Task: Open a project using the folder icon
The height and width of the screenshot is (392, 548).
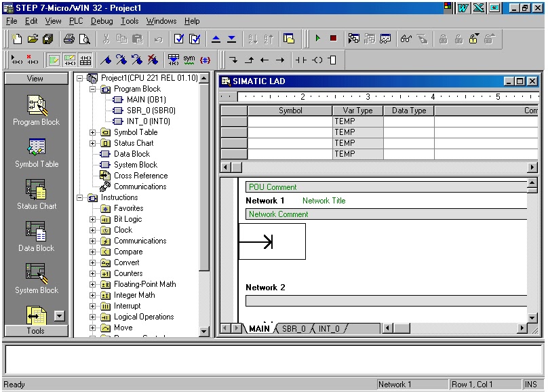Action: tap(33, 39)
